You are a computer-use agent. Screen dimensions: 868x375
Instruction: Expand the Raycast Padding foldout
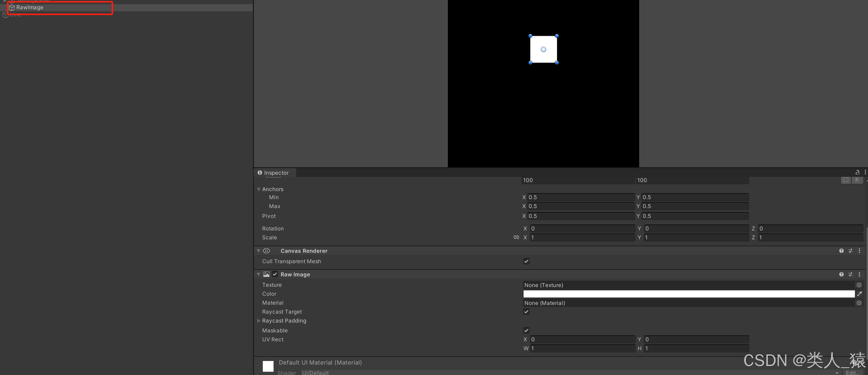(259, 321)
